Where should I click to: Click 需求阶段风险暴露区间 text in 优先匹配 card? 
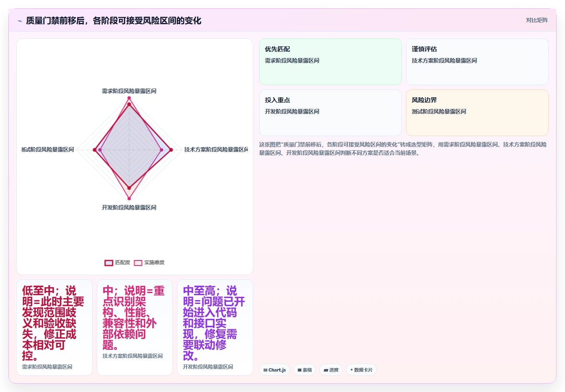(292, 61)
